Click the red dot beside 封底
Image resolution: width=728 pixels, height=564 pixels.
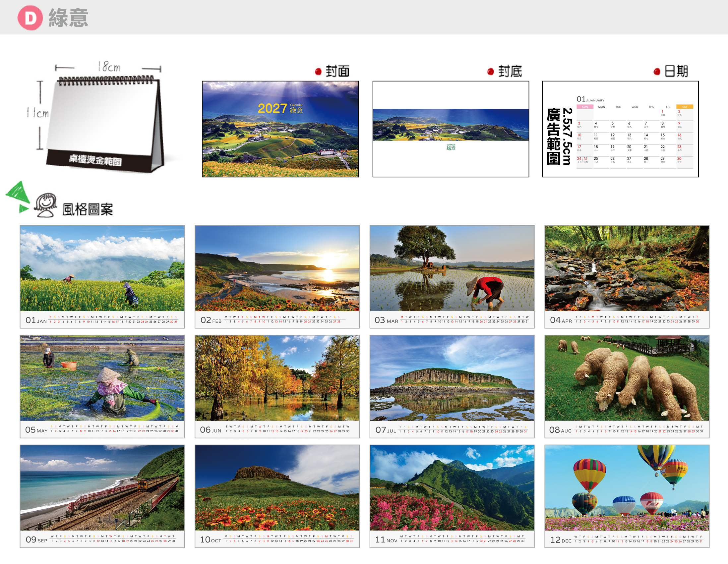tap(490, 72)
